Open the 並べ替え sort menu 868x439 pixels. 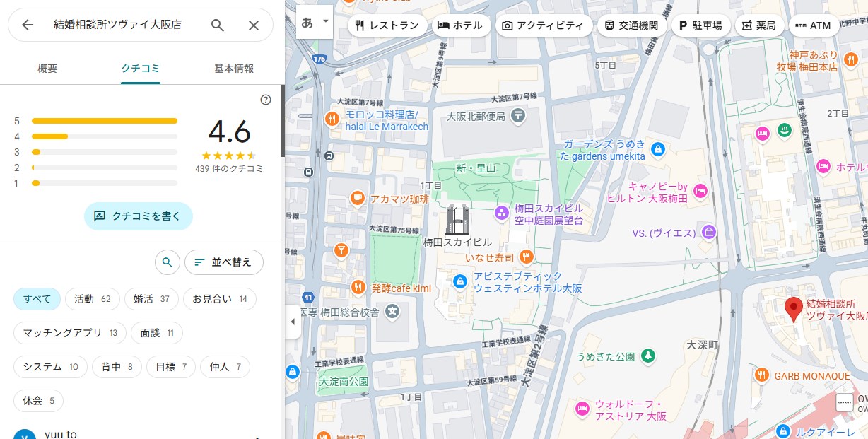click(x=223, y=262)
